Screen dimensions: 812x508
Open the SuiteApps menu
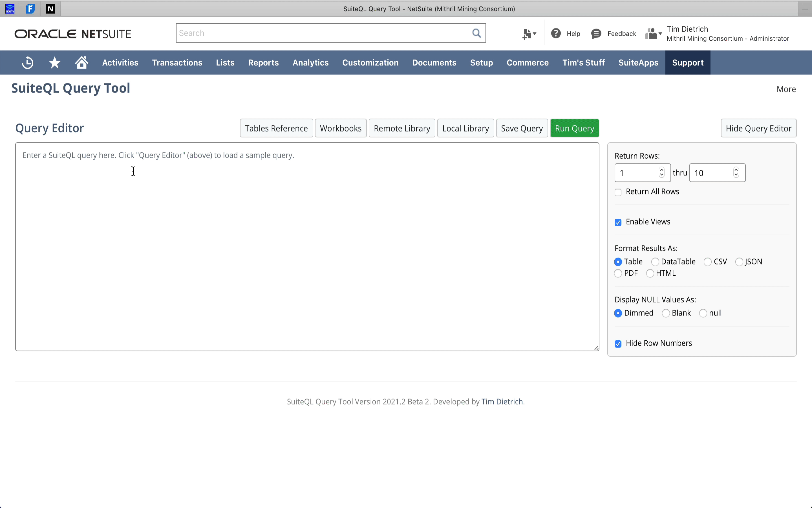tap(638, 62)
